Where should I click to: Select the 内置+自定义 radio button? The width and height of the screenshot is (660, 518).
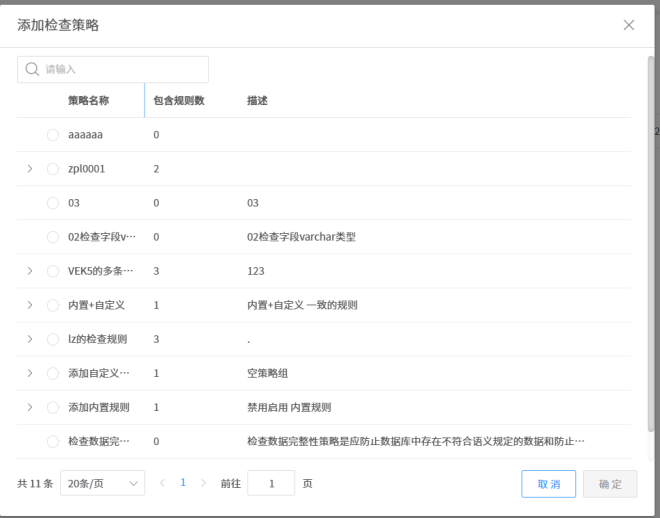[x=53, y=305]
